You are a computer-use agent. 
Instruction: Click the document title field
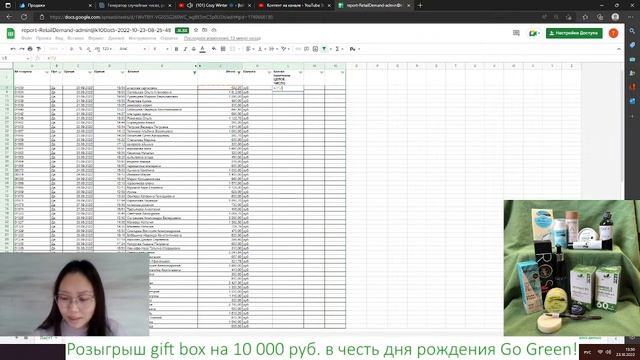coord(96,30)
